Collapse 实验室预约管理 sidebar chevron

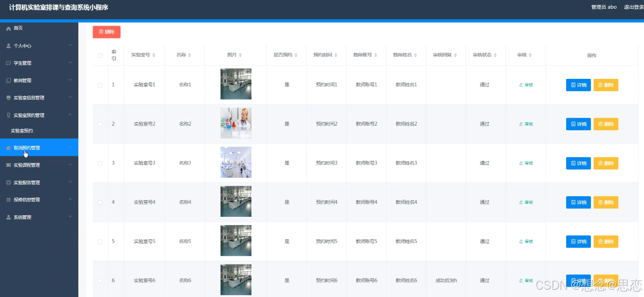tap(70, 115)
